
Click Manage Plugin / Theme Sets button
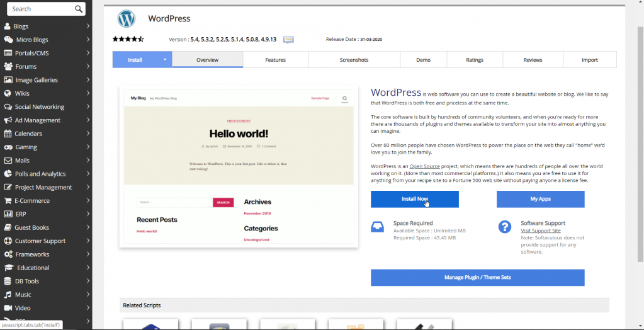[478, 277]
